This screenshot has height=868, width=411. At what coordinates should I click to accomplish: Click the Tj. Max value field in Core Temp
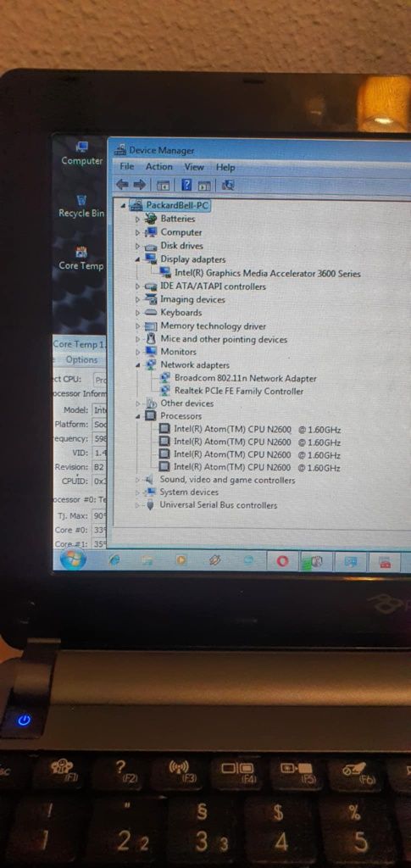point(99,516)
